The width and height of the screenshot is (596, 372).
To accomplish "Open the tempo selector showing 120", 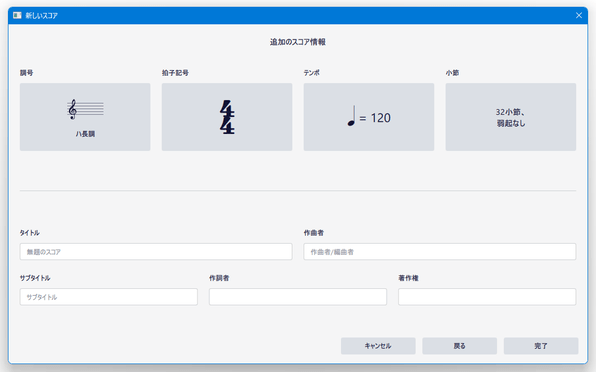I will point(369,117).
